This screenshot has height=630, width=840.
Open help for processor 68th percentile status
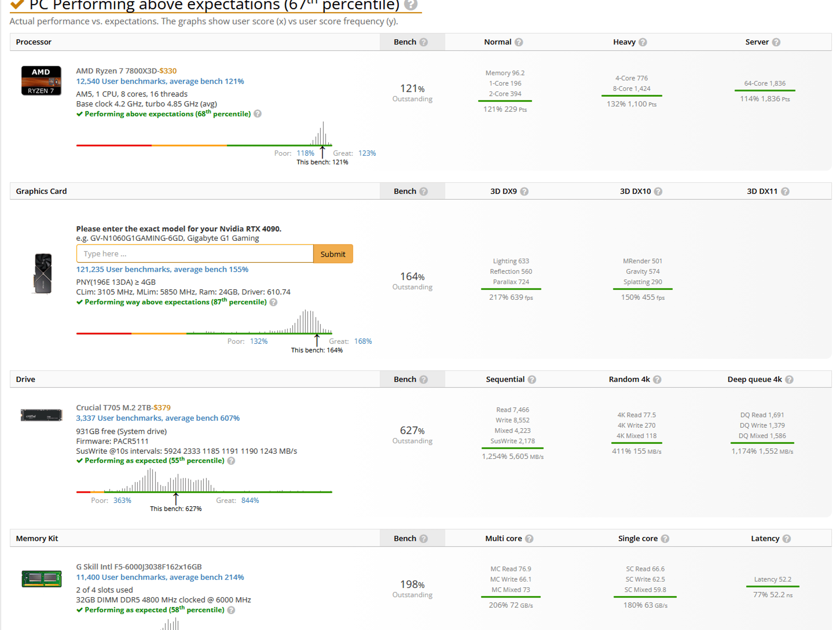pos(258,114)
